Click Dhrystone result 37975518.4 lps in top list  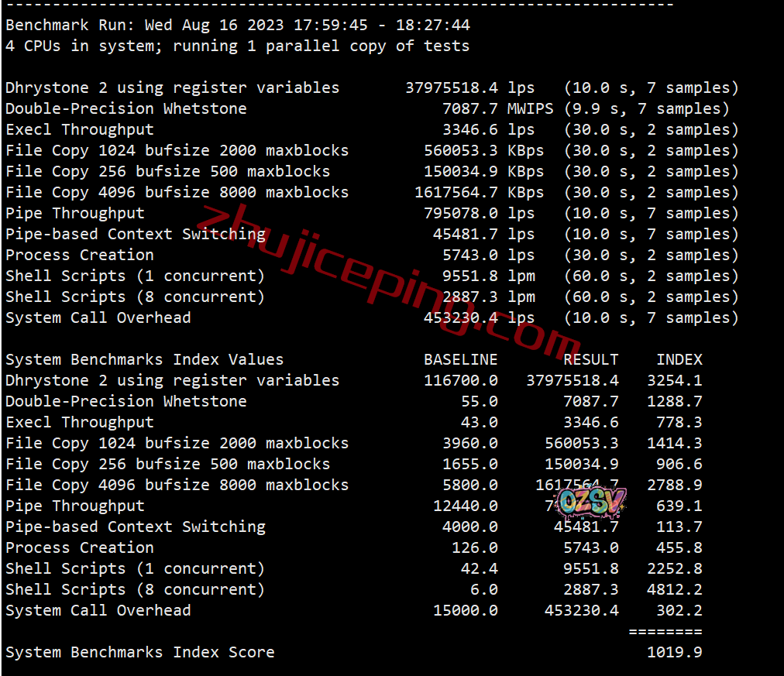pos(469,88)
